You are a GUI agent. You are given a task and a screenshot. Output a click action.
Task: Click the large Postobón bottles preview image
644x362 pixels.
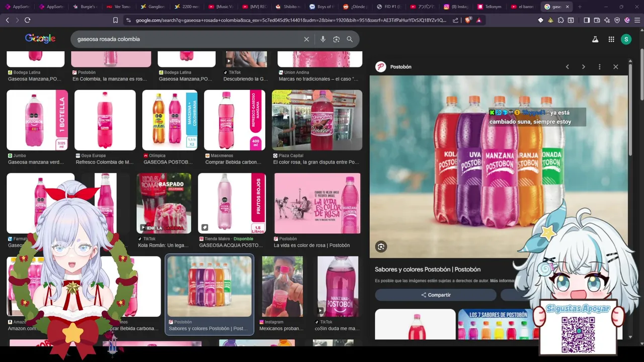[499, 166]
